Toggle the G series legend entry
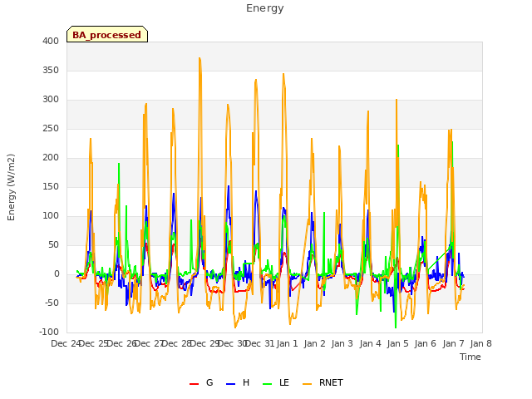The height and width of the screenshot is (399, 532). pyautogui.click(x=201, y=382)
